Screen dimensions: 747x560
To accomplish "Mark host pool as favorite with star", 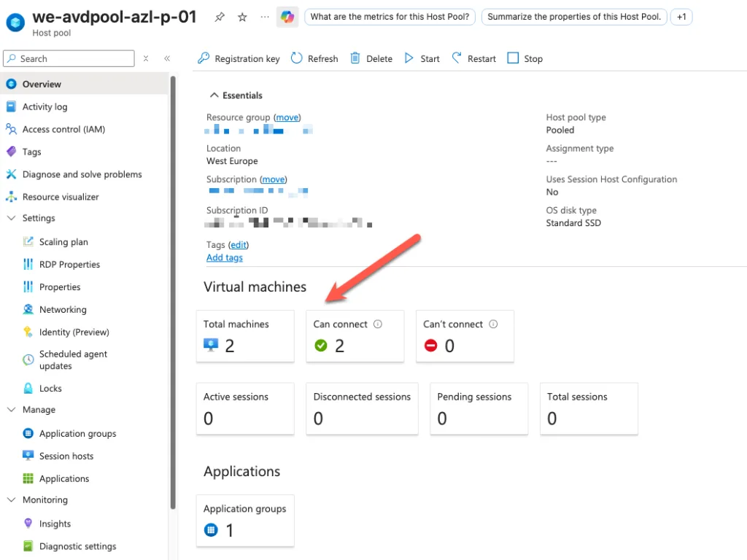I will click(x=242, y=17).
